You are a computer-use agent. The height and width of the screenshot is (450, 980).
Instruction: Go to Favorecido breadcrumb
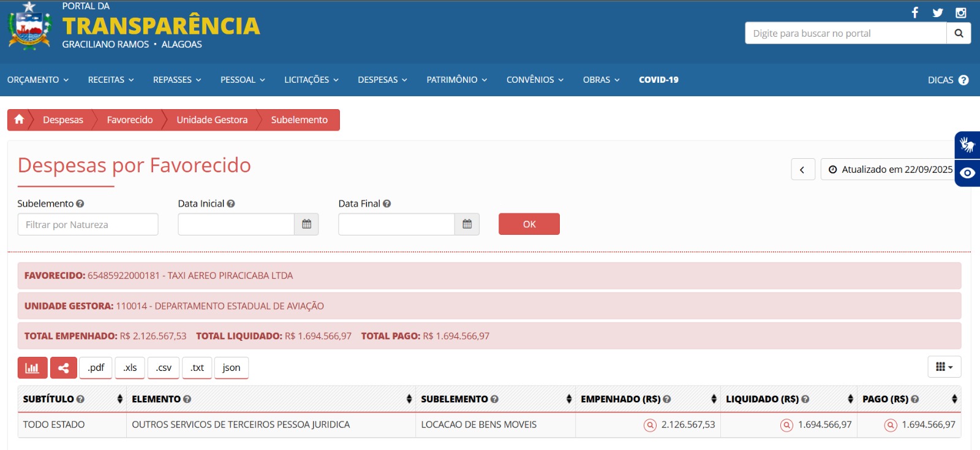pyautogui.click(x=130, y=120)
